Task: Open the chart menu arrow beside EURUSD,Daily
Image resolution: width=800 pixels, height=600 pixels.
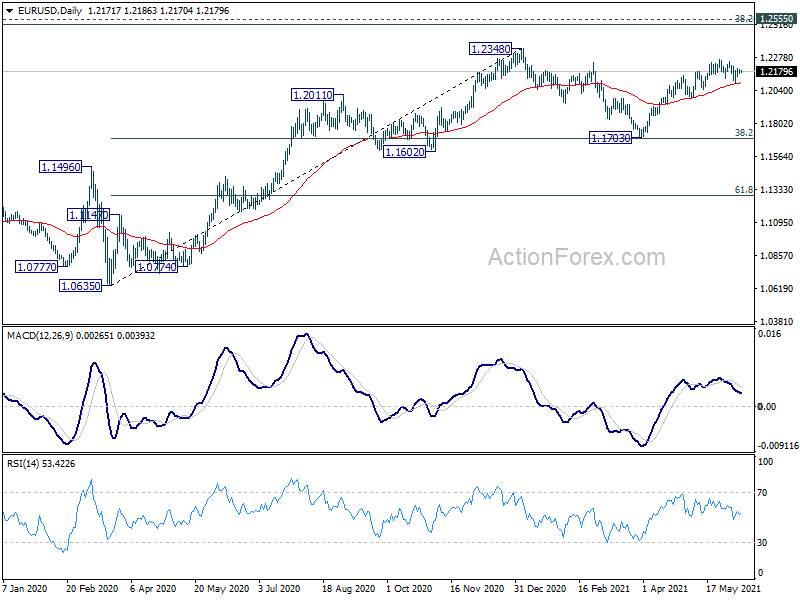Action: point(9,11)
